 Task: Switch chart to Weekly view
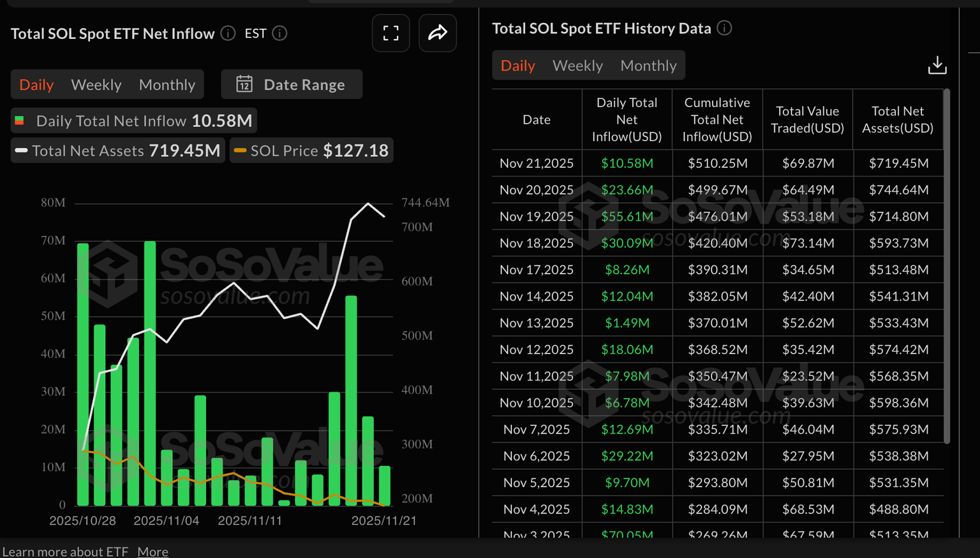tap(96, 85)
